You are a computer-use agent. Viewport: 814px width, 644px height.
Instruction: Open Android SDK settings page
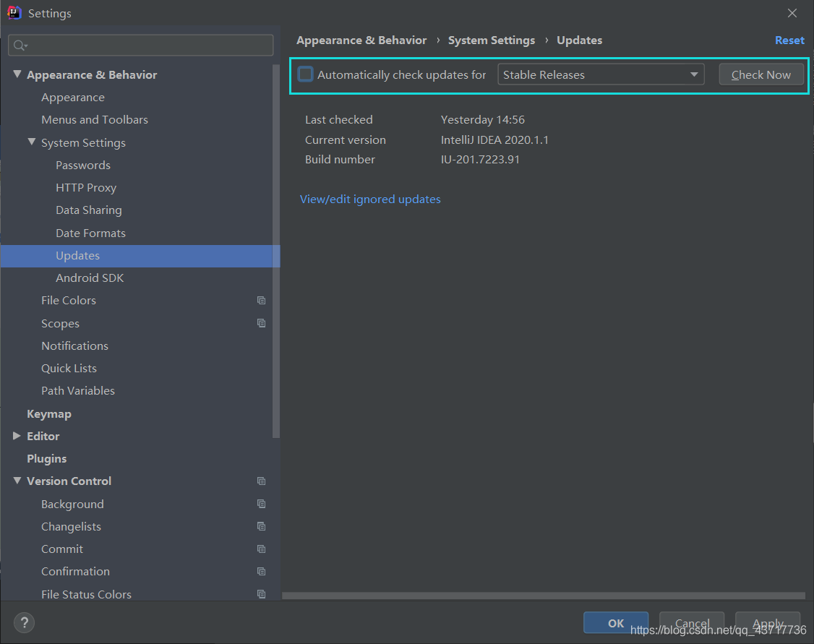tap(90, 278)
